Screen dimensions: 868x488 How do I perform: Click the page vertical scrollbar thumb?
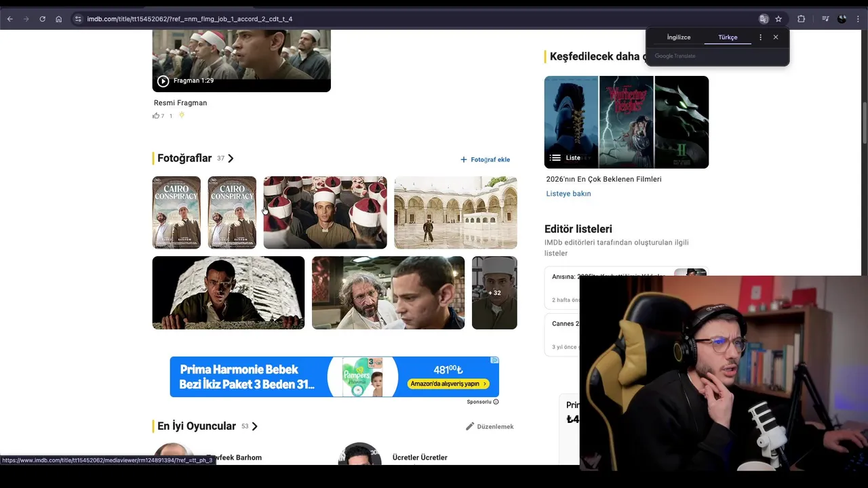coord(865,122)
